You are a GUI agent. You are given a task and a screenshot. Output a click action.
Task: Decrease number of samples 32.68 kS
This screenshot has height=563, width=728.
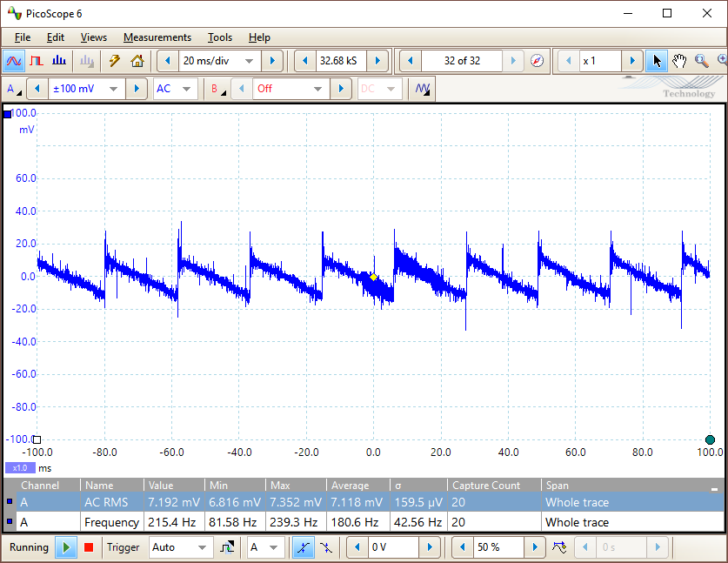coord(305,61)
